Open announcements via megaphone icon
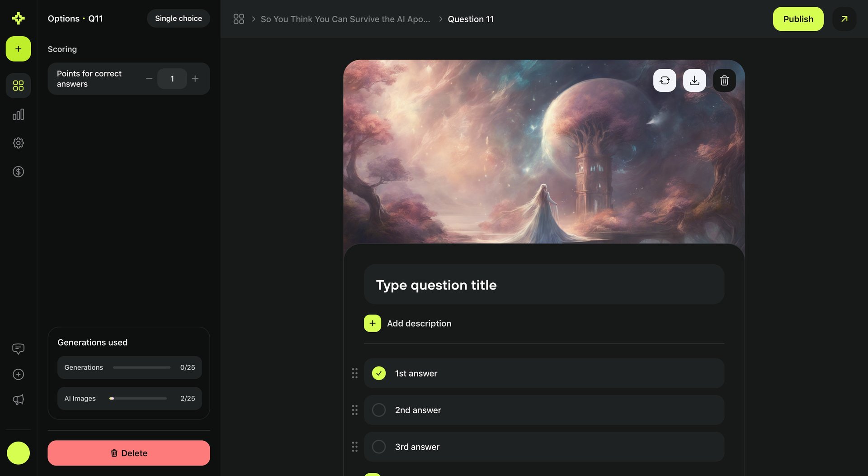Screen dimensions: 868x476 [18, 400]
